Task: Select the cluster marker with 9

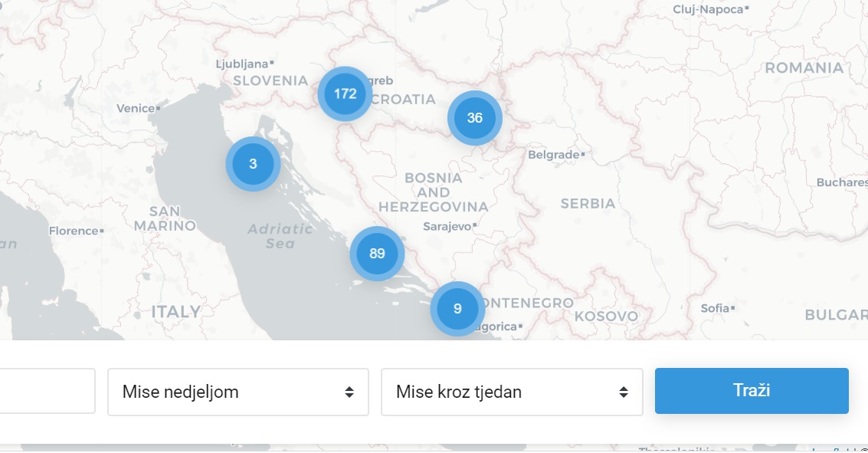Action: (x=457, y=309)
